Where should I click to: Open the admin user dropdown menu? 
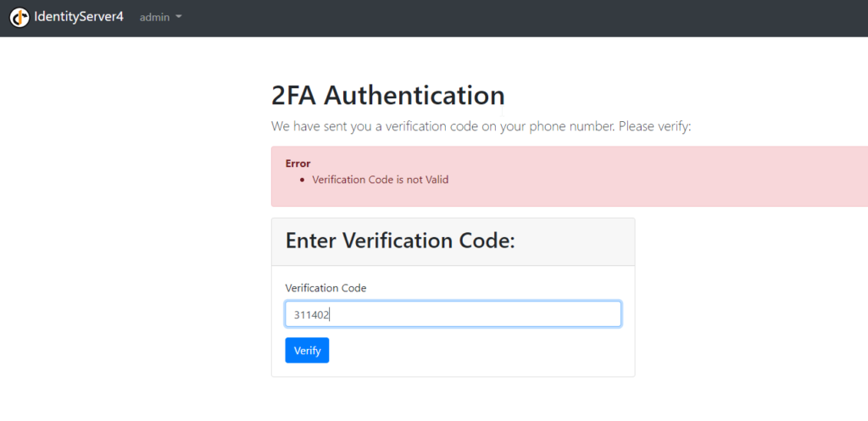[x=160, y=17]
